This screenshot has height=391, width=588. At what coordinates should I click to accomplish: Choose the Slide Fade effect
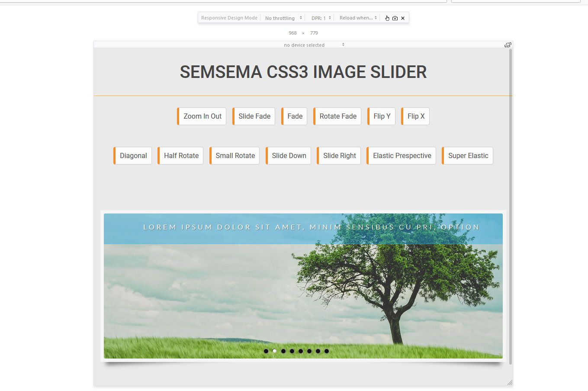(254, 116)
